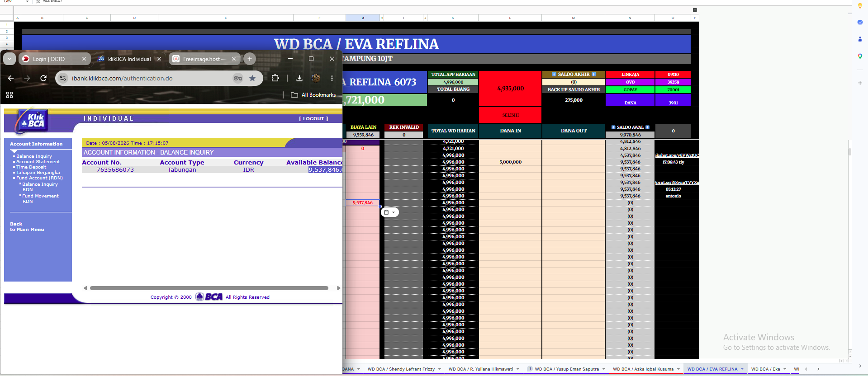Open Chrome downloads icon
This screenshot has height=376, width=868.
tap(299, 78)
